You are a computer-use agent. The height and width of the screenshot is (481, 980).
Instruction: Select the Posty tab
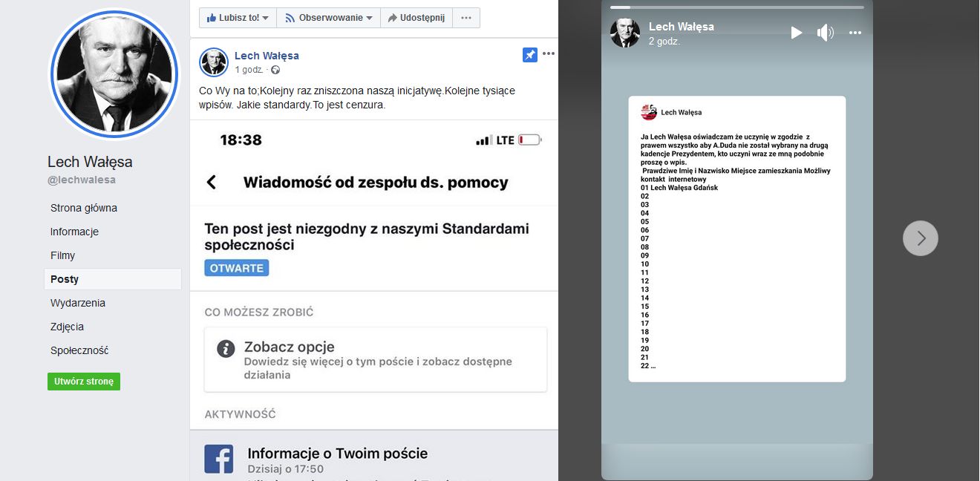113,279
